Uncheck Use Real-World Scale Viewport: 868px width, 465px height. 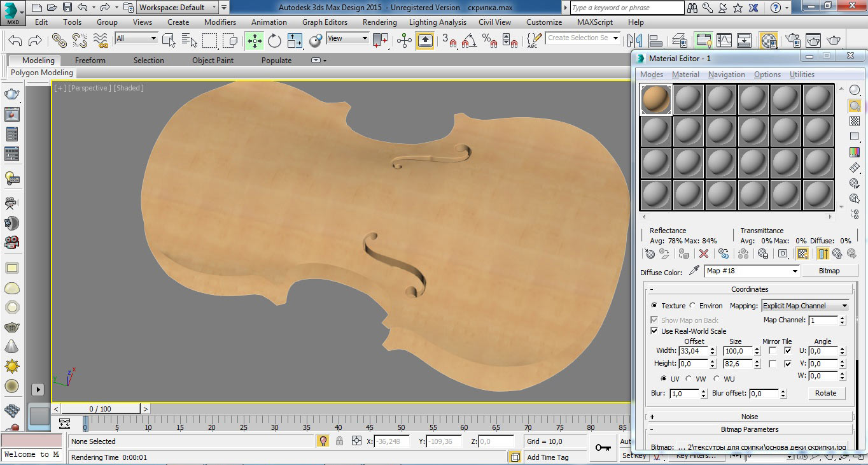pos(654,331)
